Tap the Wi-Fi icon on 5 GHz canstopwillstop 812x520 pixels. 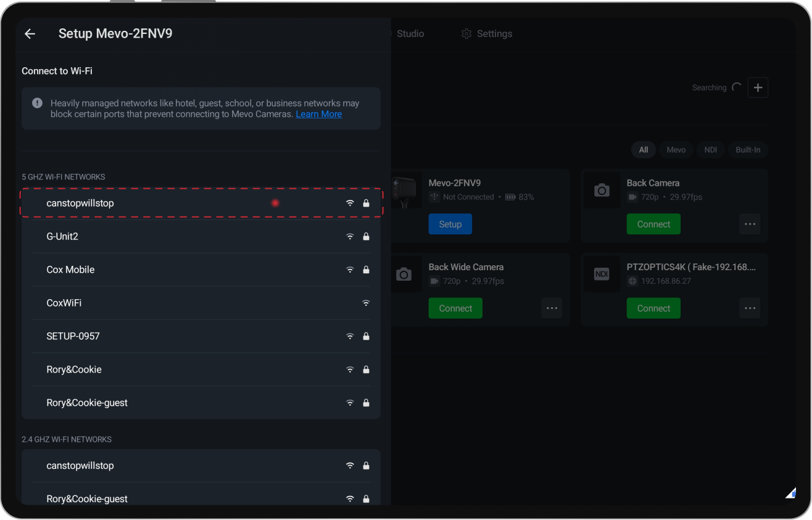(x=350, y=203)
